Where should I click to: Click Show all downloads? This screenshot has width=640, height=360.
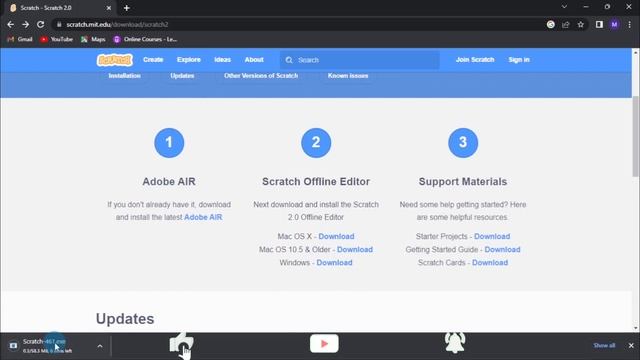click(x=604, y=346)
